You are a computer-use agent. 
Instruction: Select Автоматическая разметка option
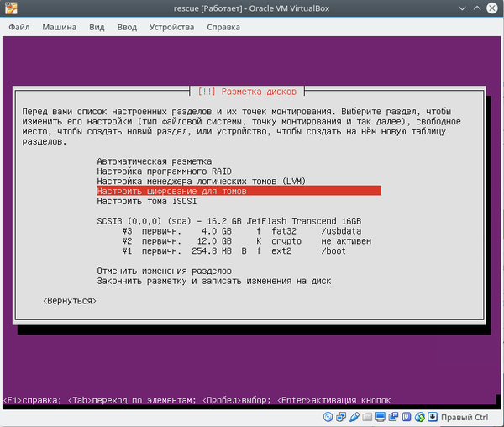155,161
